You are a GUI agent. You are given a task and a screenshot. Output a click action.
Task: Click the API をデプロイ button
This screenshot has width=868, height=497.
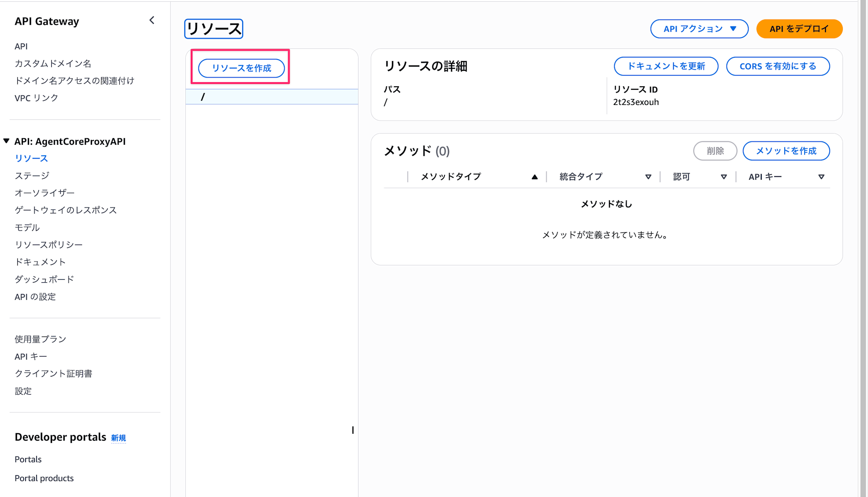click(x=799, y=29)
